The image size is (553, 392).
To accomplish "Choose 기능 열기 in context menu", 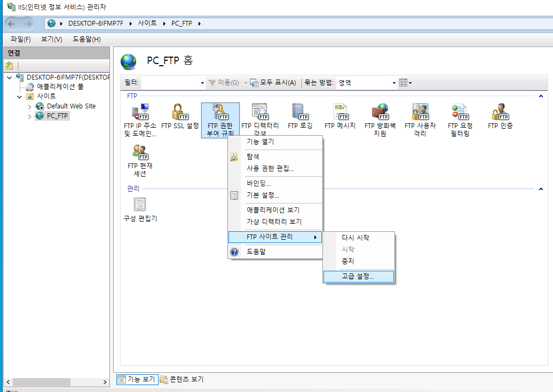I will click(275, 142).
